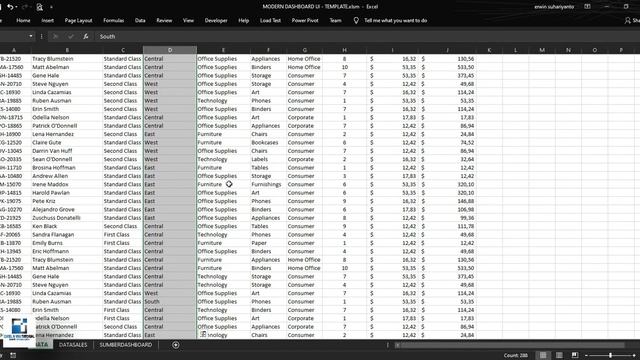Click the Ribbon Display Options icon
Viewport: 640px width, 360px height.
tap(587, 7)
